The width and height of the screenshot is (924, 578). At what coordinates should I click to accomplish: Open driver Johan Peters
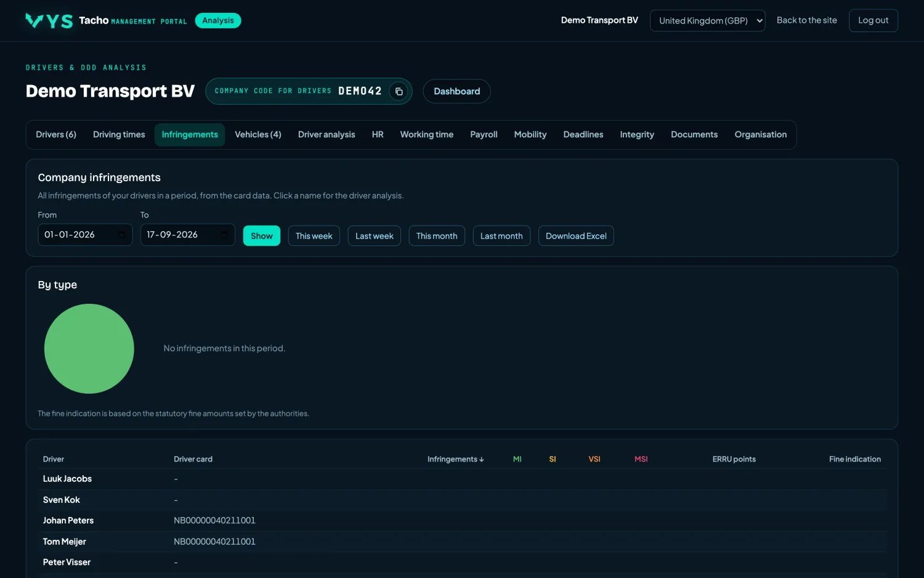pyautogui.click(x=68, y=521)
